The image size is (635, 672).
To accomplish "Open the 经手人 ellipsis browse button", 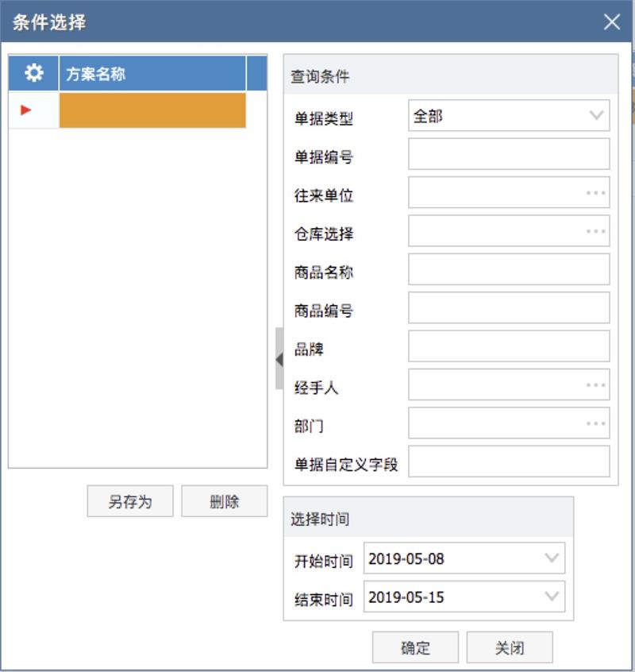I will 595,385.
